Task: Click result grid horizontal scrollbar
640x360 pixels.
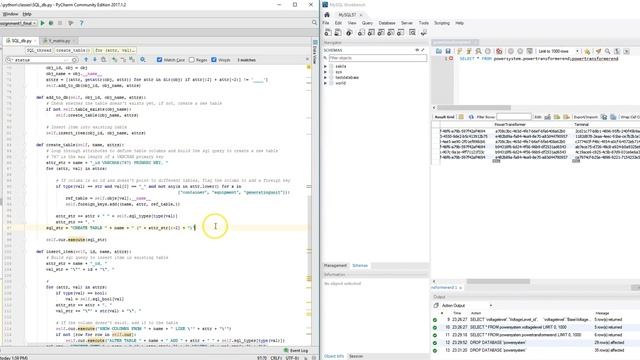Action: (498, 281)
